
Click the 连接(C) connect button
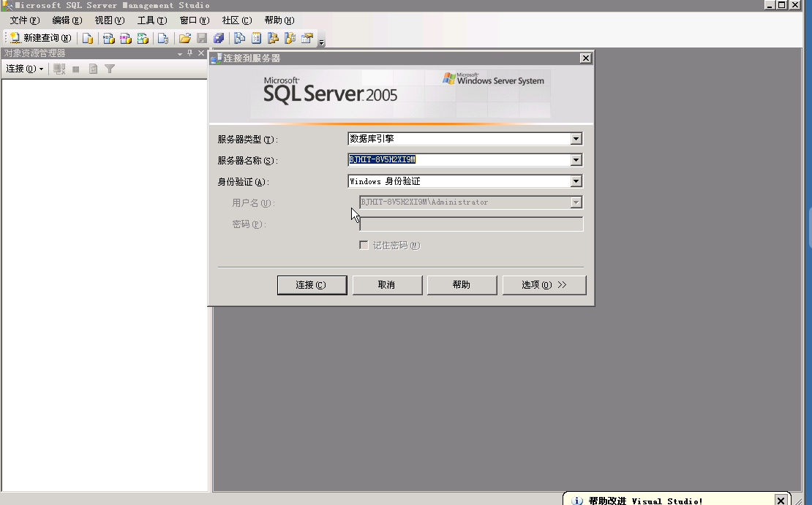click(312, 285)
